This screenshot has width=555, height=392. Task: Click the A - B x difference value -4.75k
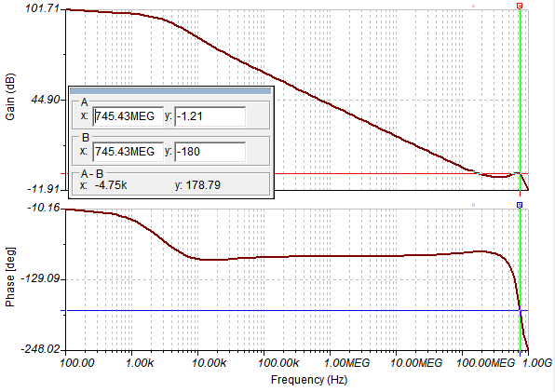(111, 185)
